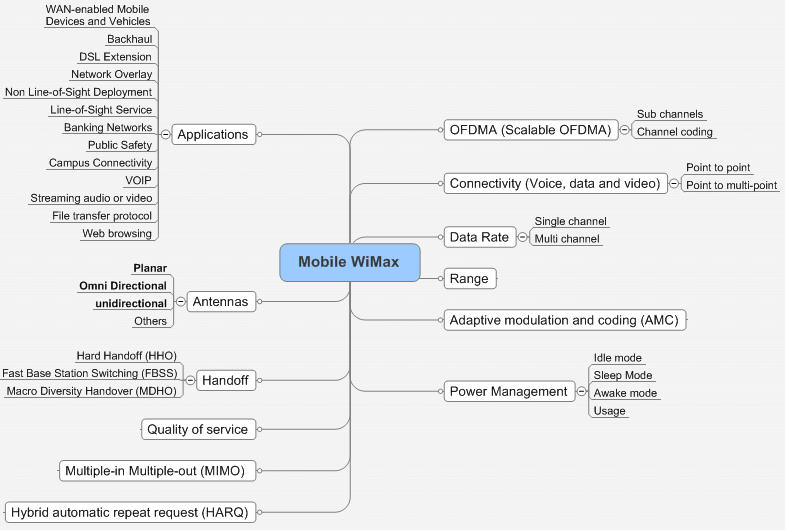The height and width of the screenshot is (530, 785).
Task: Click the Channel coding subtopic
Action: pyautogui.click(x=674, y=131)
